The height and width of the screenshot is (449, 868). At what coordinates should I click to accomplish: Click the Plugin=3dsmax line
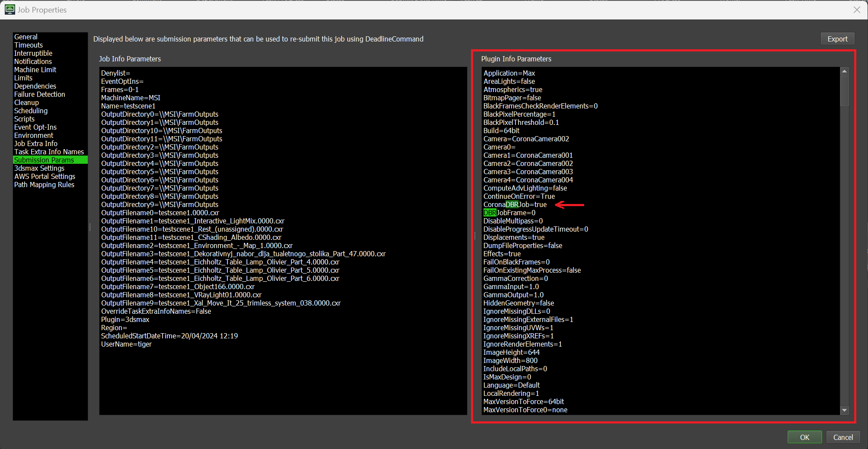click(x=125, y=319)
